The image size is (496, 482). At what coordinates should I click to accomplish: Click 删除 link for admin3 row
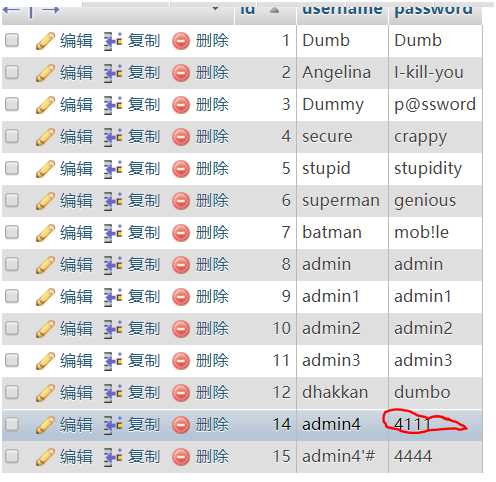pos(212,361)
